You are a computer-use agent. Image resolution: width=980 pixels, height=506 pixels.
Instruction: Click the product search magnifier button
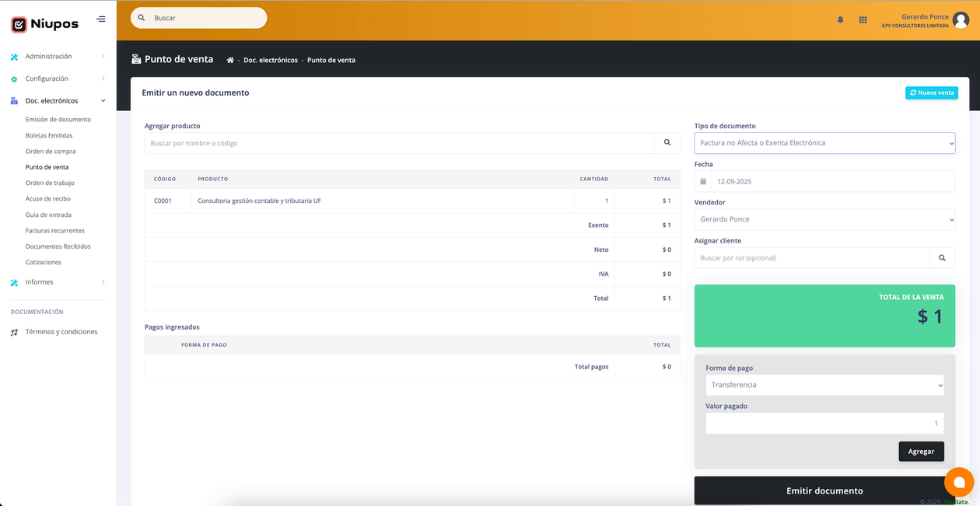[x=667, y=143]
